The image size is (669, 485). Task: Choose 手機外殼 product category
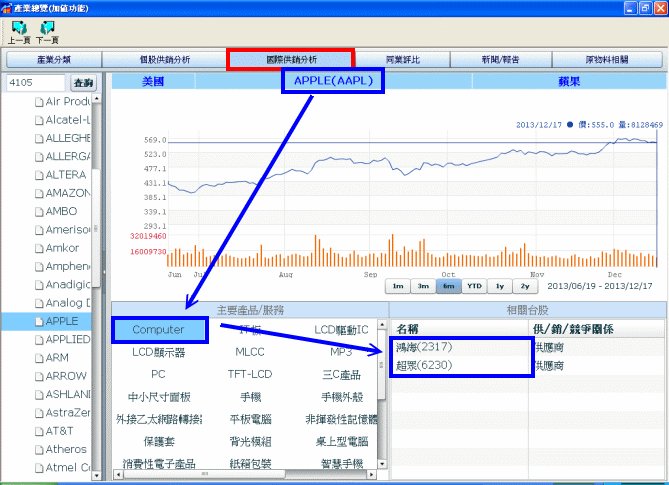point(342,397)
